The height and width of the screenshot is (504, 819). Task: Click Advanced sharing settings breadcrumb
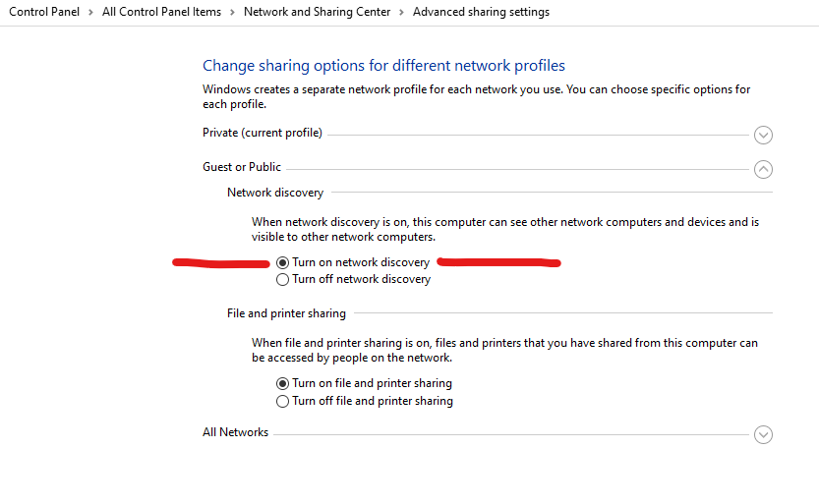[x=481, y=12]
